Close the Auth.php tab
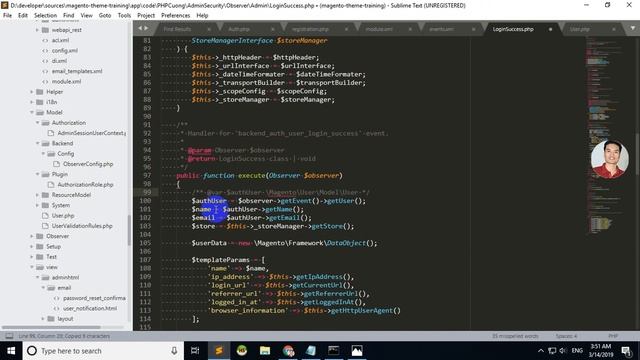Viewport: 640px width, 360px height. click(272, 29)
